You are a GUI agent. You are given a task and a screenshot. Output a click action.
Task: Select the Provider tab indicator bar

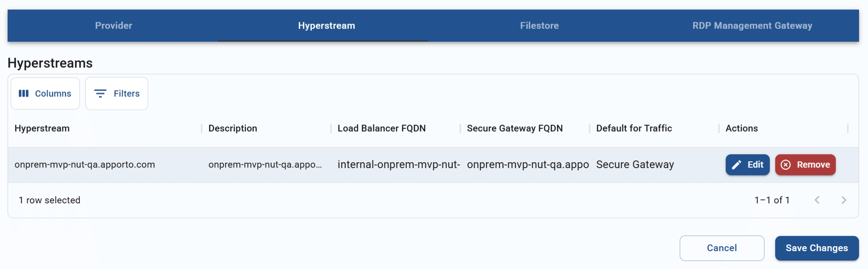click(x=113, y=25)
